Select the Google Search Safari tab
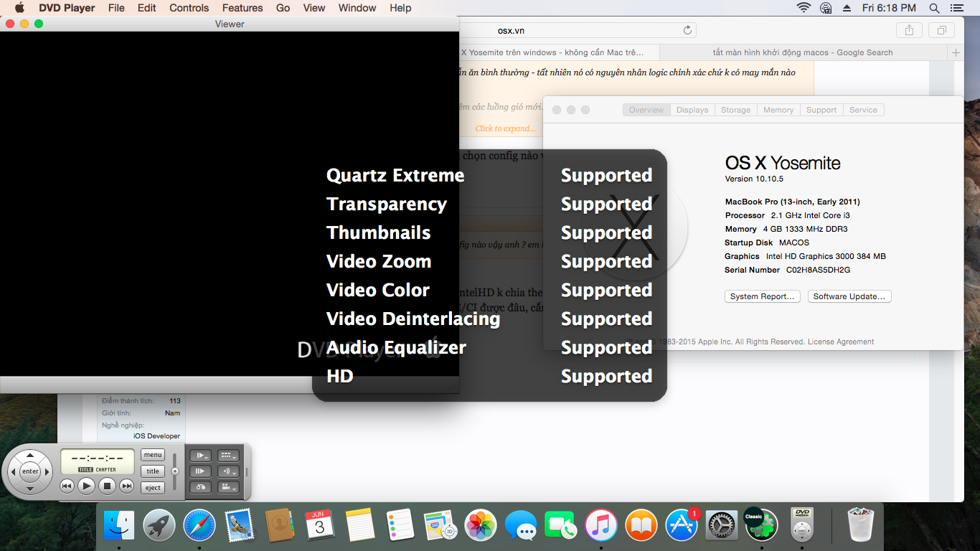 tap(803, 52)
